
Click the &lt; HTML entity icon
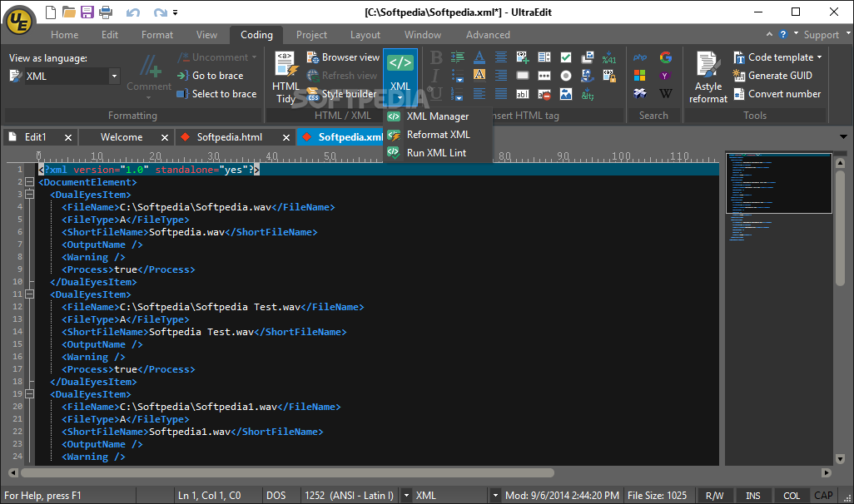[587, 95]
